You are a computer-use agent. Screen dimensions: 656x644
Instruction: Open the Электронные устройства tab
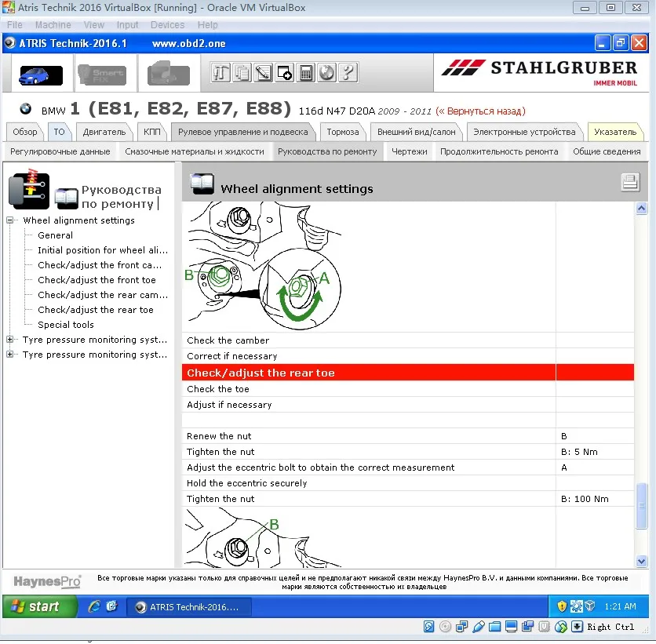[524, 132]
